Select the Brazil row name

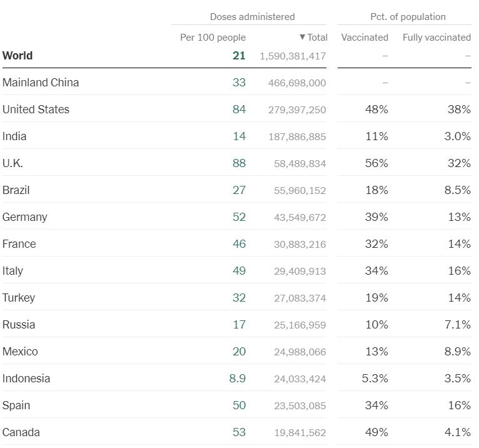pyautogui.click(x=16, y=190)
